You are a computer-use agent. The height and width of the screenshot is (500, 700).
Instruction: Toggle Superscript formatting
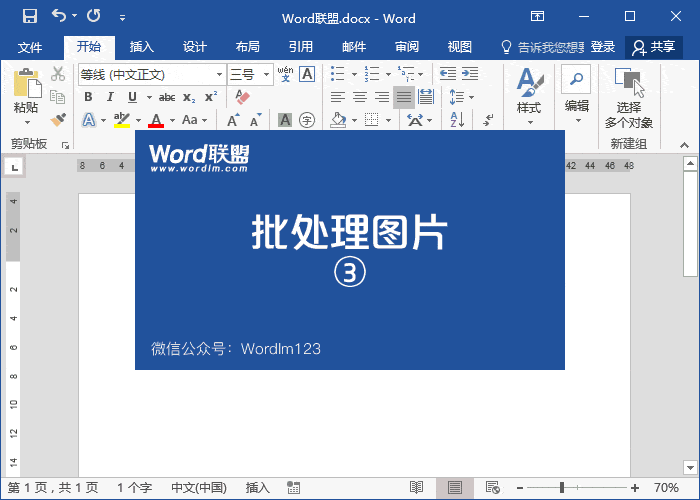pyautogui.click(x=211, y=96)
